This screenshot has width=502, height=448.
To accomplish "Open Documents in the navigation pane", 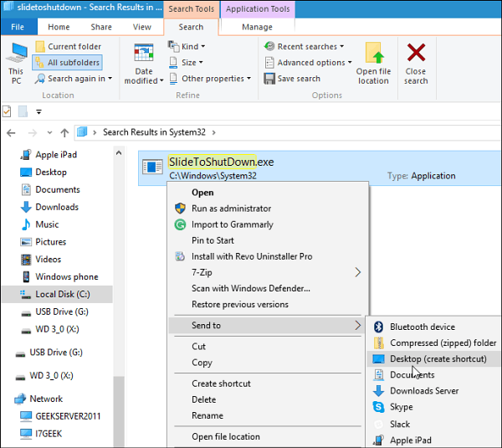I will [x=58, y=190].
